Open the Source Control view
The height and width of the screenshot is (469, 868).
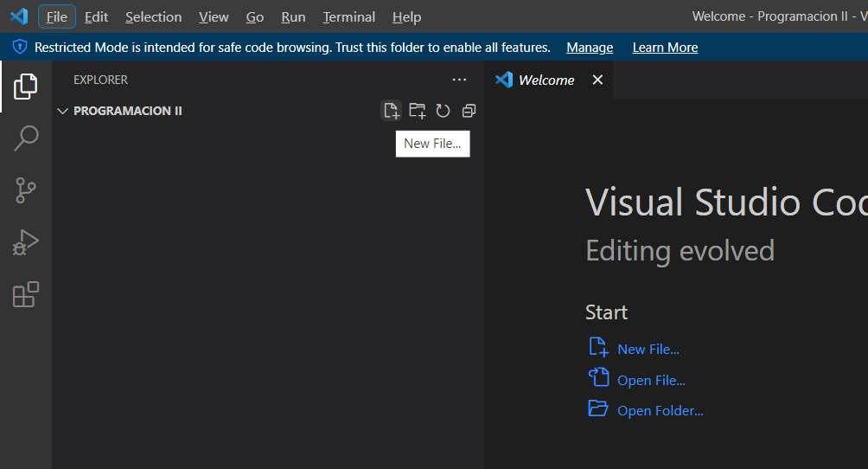coord(26,190)
